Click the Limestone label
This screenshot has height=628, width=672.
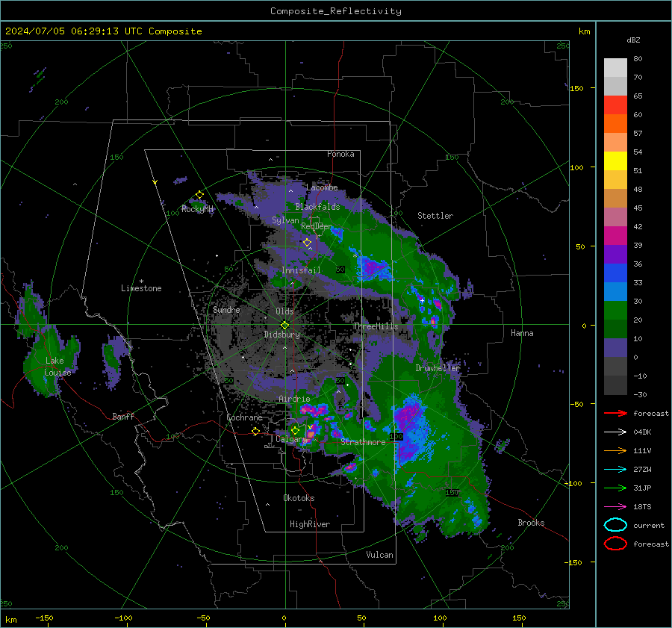(x=141, y=288)
